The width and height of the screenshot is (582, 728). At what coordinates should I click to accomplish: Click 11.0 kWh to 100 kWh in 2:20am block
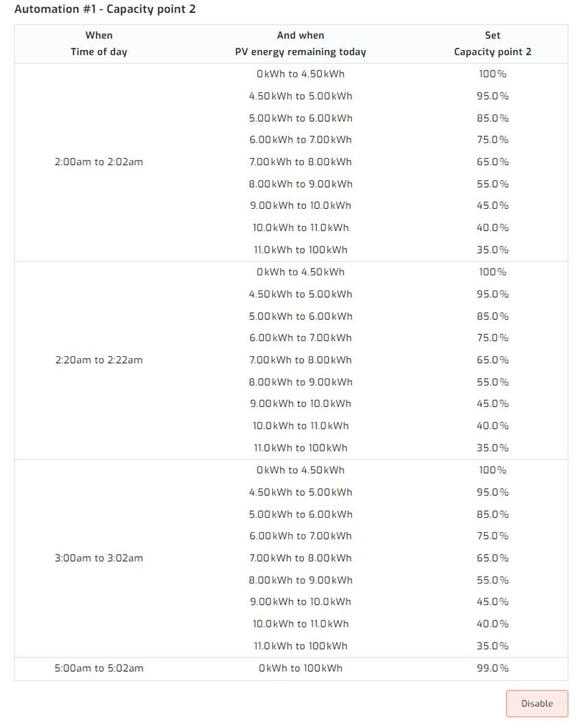tap(301, 448)
